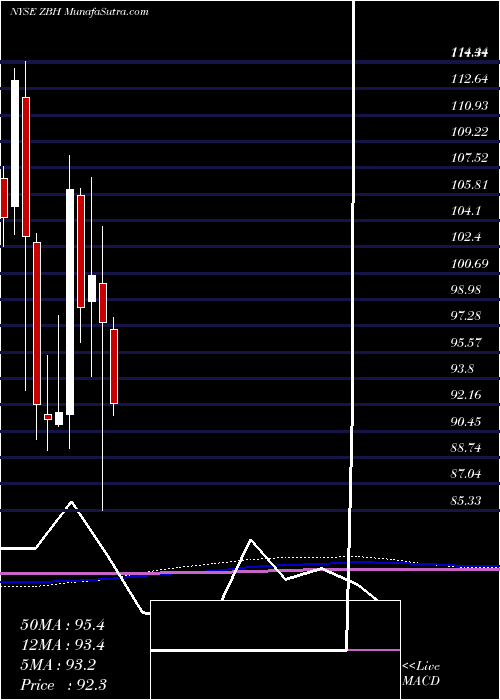Click the 112.64 price axis label
The image size is (500, 700).
(469, 79)
